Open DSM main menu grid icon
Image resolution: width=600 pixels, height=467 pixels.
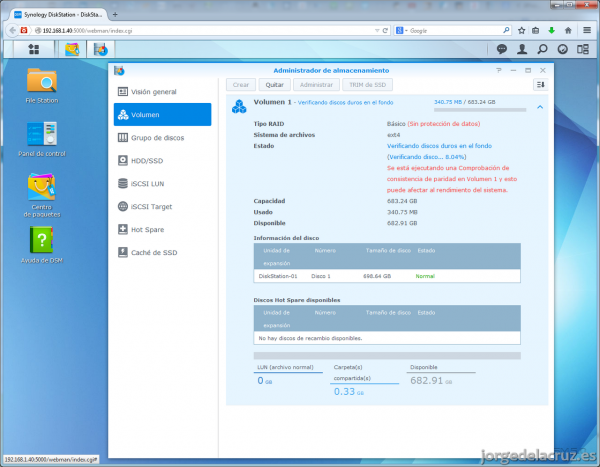click(34, 49)
